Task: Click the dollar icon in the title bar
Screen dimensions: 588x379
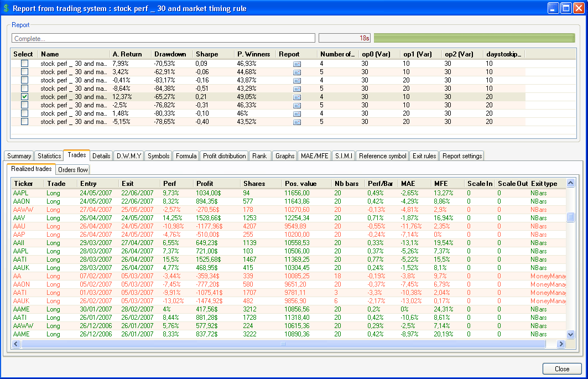Action: [7, 7]
